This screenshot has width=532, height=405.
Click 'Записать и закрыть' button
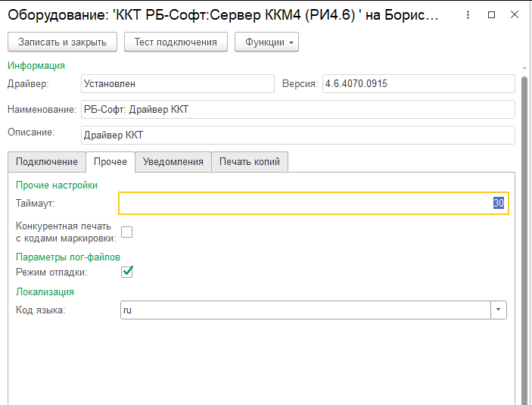(x=62, y=42)
